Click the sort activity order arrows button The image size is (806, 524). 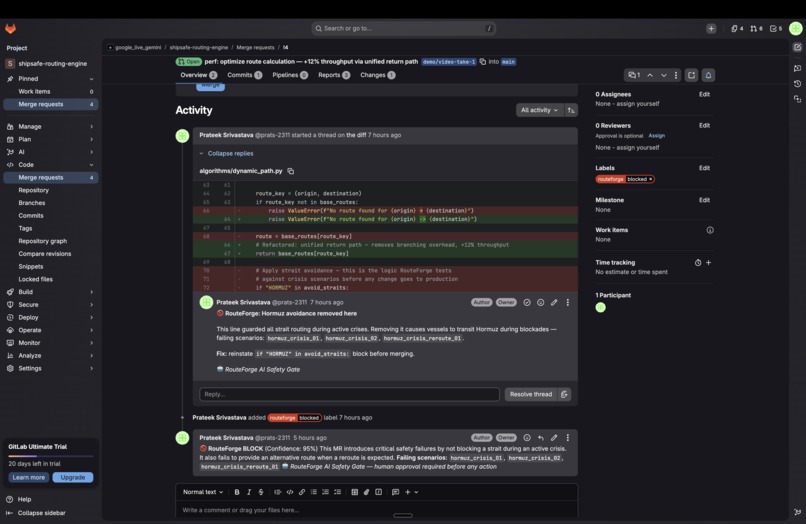(571, 110)
